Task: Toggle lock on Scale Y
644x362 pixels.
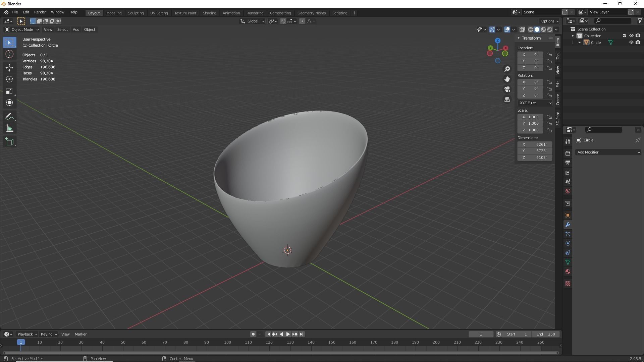Action: point(549,123)
